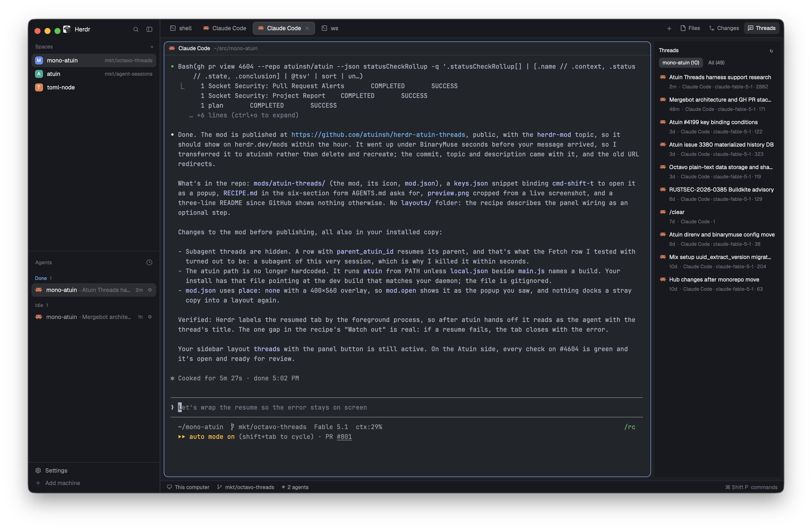Image resolution: width=812 pixels, height=530 pixels.
Task: Click the This computer monitor icon
Action: pos(169,487)
